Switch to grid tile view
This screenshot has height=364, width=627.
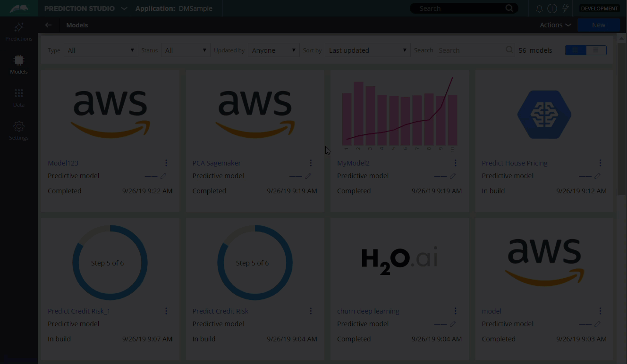coord(576,50)
